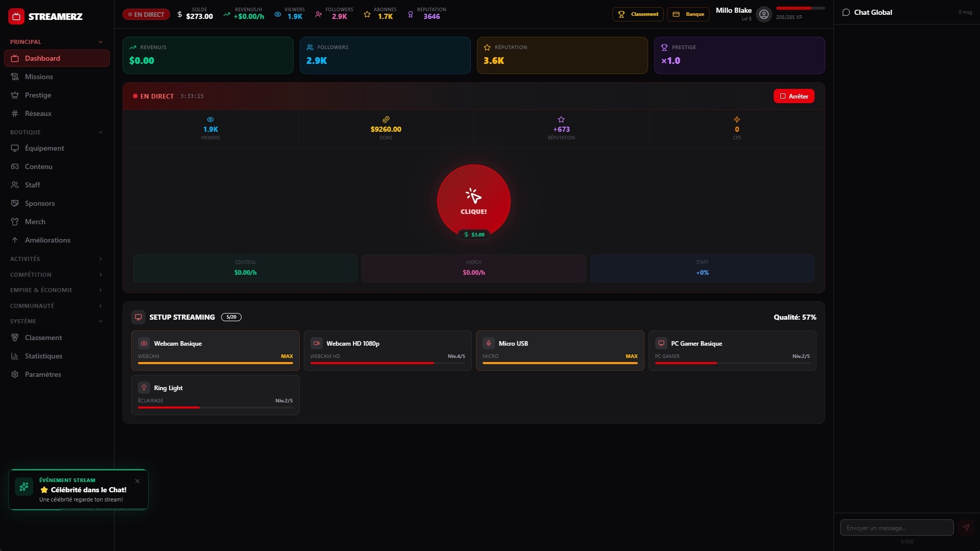Click the Streamerz logo icon
The image size is (980, 551).
point(16,16)
